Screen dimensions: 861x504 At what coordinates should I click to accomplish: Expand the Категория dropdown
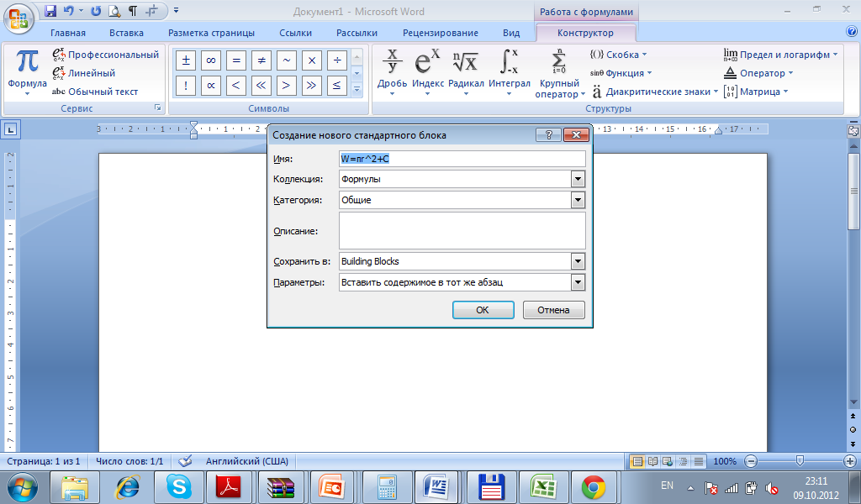click(578, 200)
